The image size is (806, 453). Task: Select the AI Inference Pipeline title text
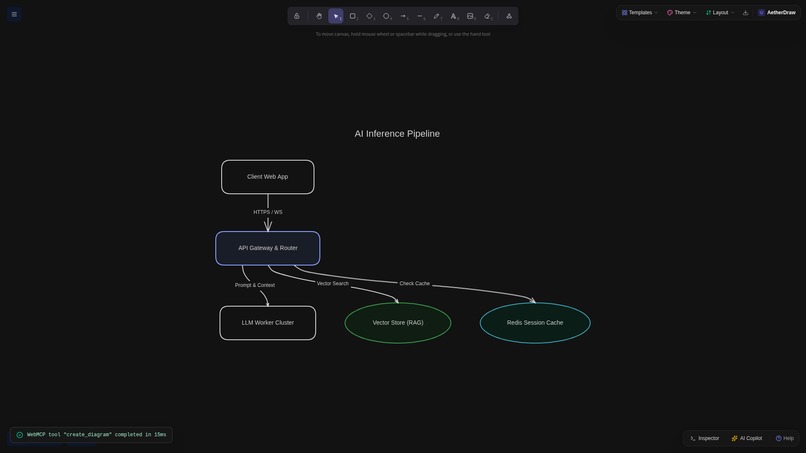coord(397,134)
